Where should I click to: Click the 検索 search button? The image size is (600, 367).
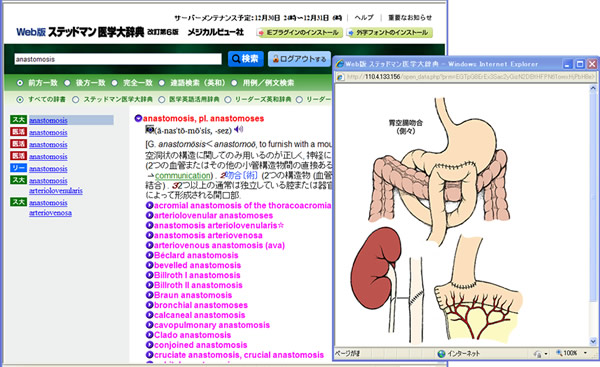246,59
